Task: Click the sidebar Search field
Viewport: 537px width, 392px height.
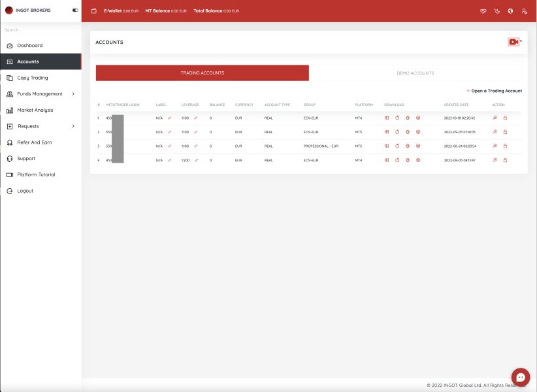Action: [41, 30]
